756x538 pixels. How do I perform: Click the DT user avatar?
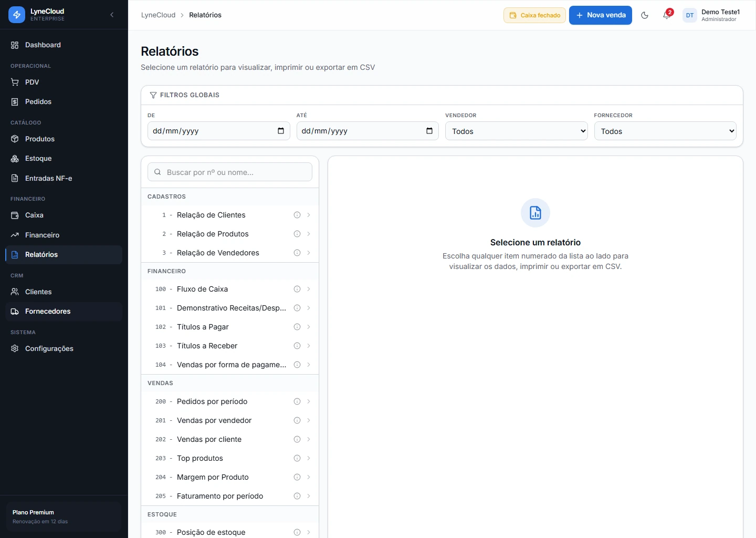coord(690,15)
